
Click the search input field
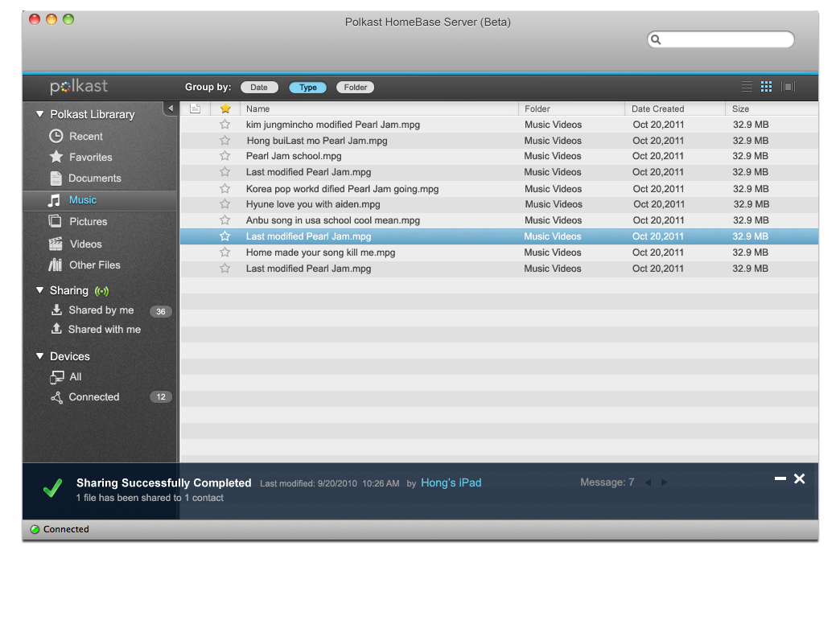point(726,39)
